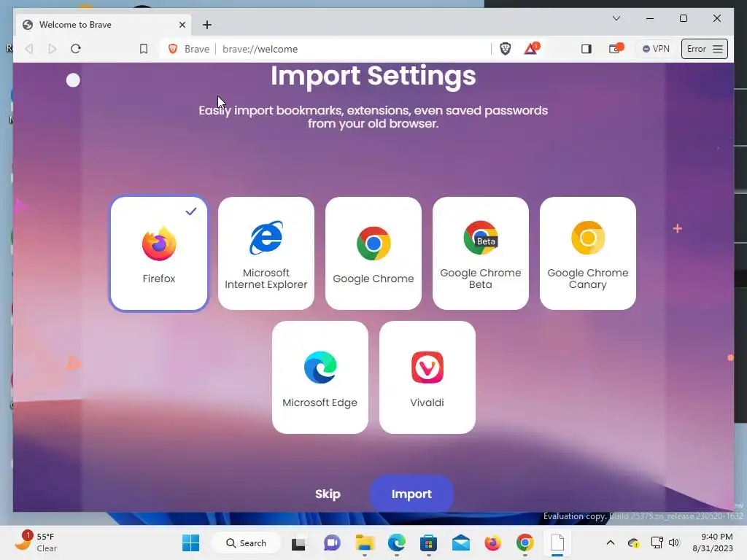This screenshot has width=747, height=560.
Task: Click the Skip link
Action: pyautogui.click(x=328, y=494)
